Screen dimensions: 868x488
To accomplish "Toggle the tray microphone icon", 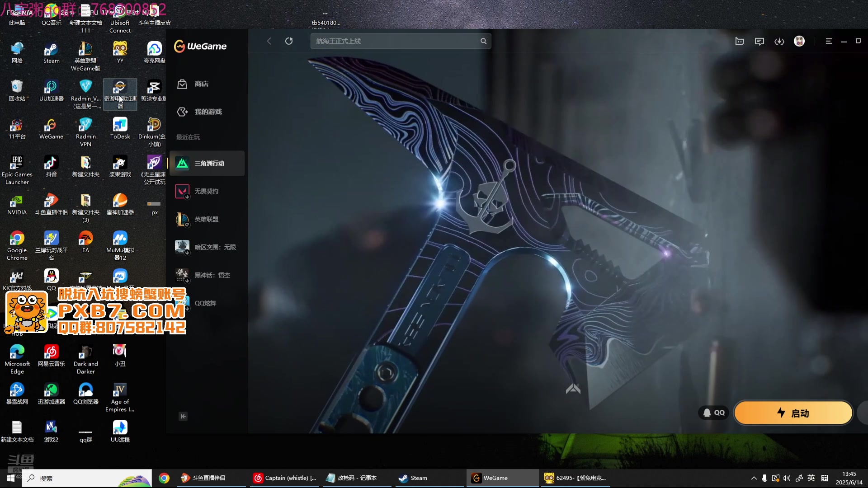I will point(764,478).
